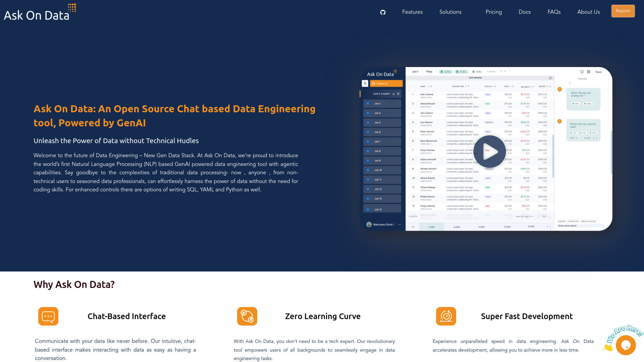
Task: Click the Zero Learning Curve feature icon
Action: coord(247,316)
